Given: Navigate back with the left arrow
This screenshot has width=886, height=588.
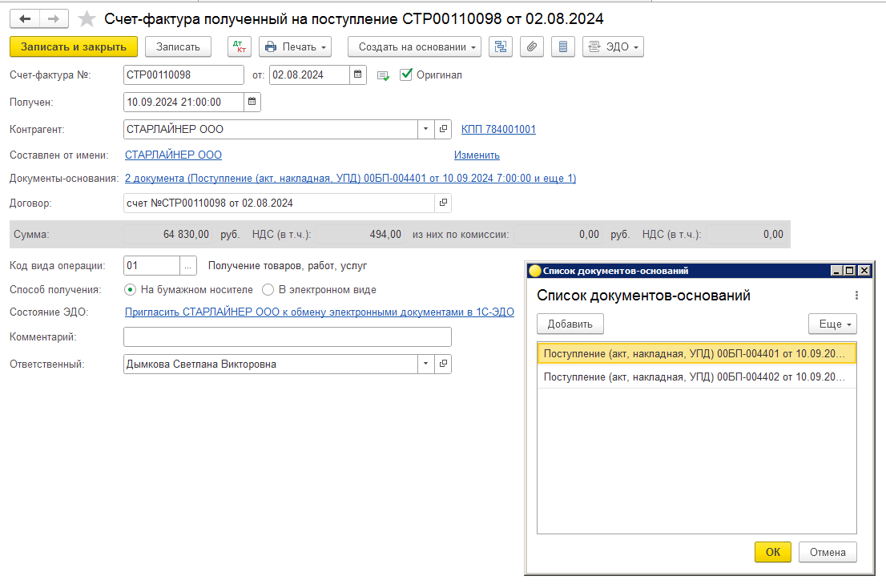Looking at the screenshot, I should [25, 18].
